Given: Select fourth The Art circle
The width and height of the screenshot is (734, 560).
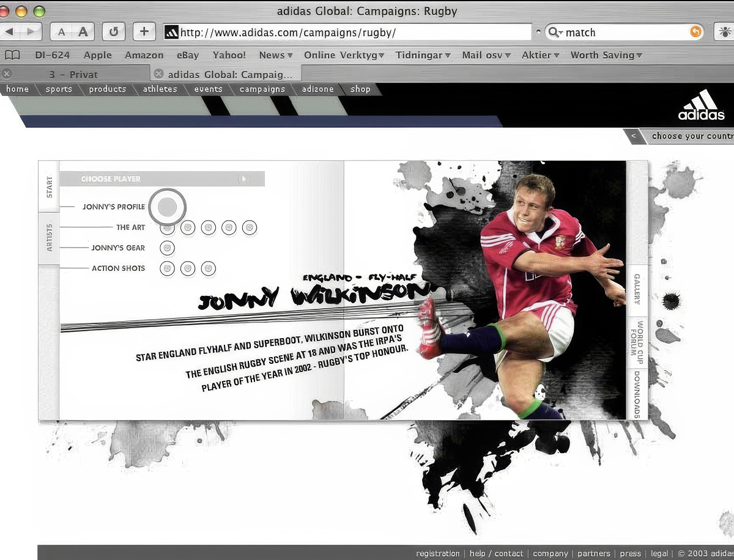Looking at the screenshot, I should [x=229, y=227].
